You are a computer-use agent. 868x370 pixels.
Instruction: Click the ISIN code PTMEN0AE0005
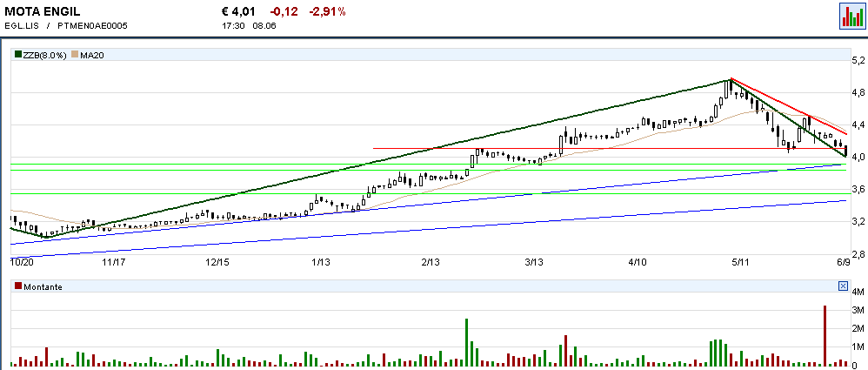[93, 25]
